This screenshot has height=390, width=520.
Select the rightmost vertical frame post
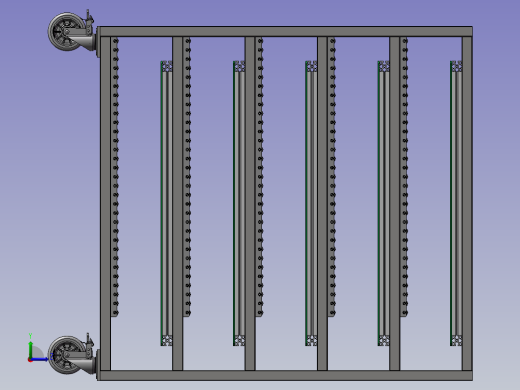coord(467,204)
